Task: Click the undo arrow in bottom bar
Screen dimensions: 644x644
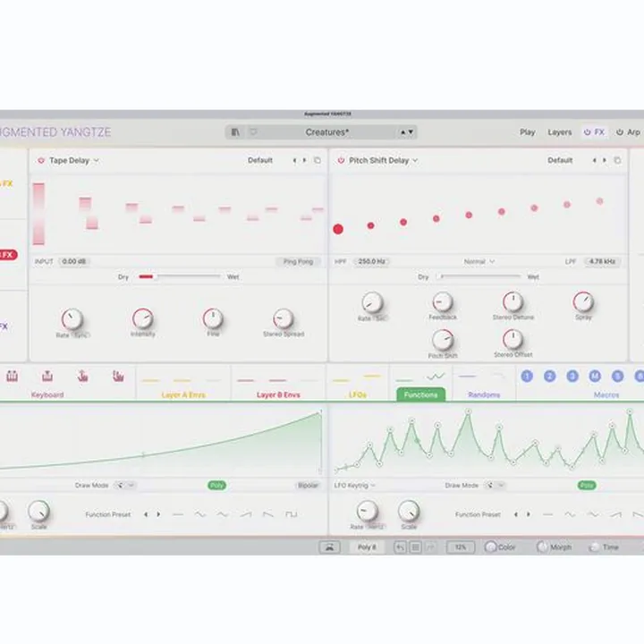Action: click(400, 547)
